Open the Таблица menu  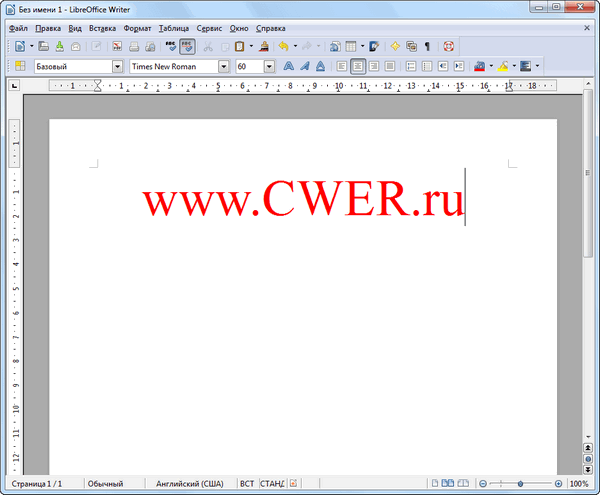tap(176, 29)
